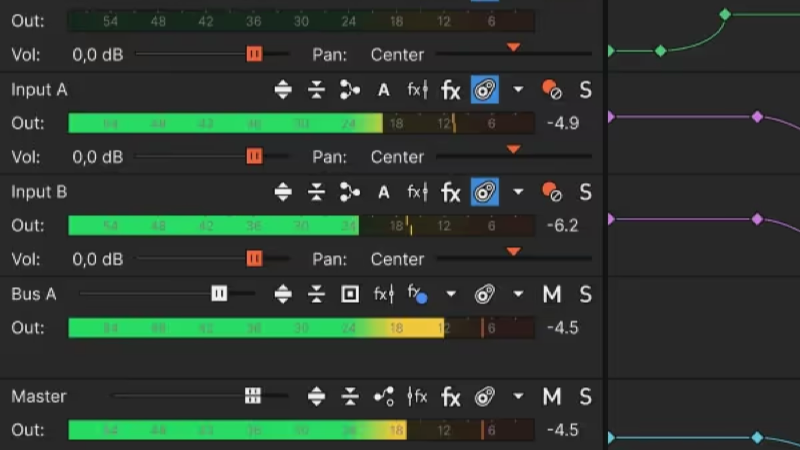Maximize track height on Input A
Screen dimensions: 800x450
283,90
